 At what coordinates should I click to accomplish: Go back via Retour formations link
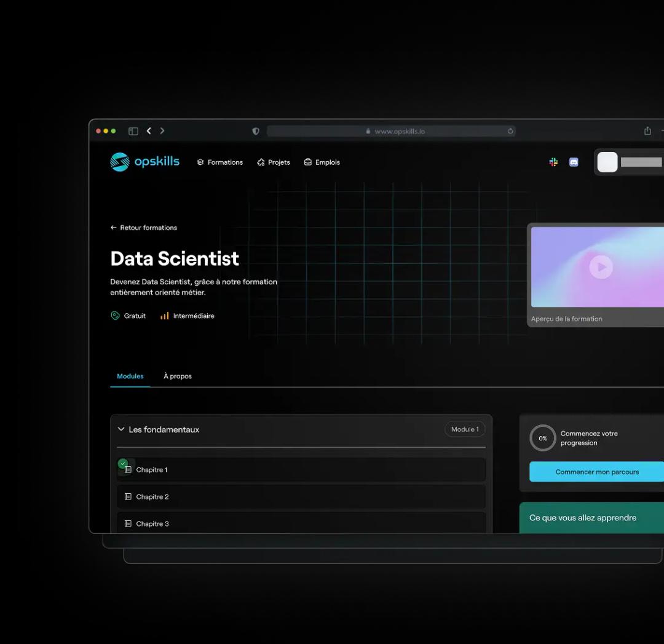tap(144, 228)
